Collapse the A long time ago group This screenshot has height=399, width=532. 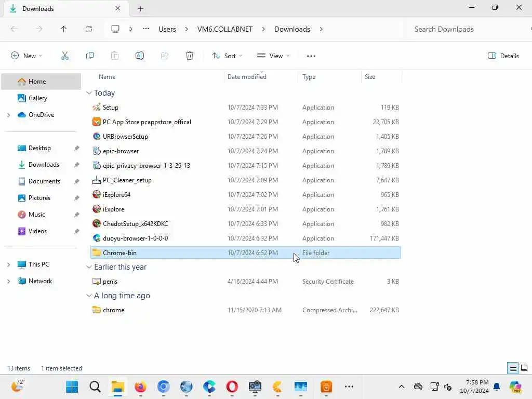(89, 296)
